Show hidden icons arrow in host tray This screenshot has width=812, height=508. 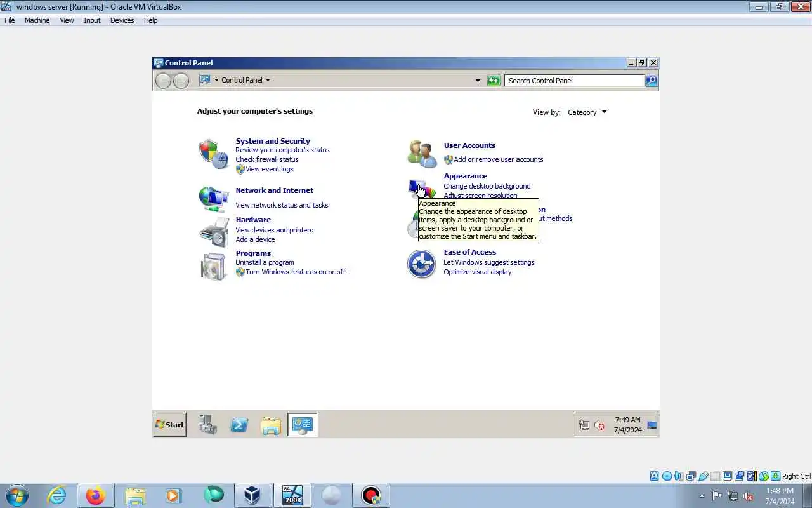point(702,496)
